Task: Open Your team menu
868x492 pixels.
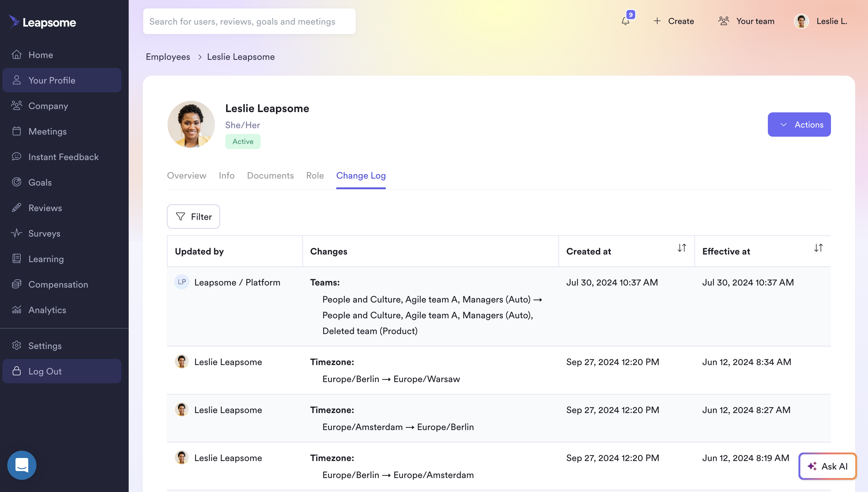Action: point(746,21)
